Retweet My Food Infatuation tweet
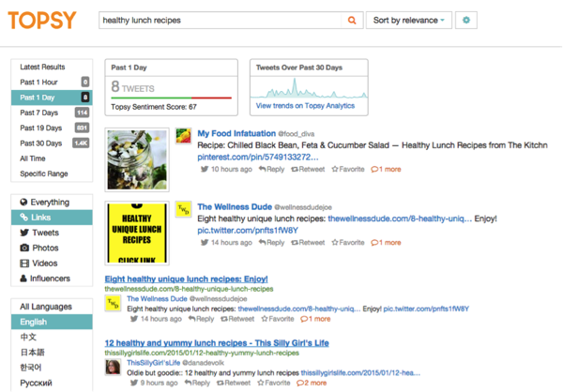 click(308, 169)
